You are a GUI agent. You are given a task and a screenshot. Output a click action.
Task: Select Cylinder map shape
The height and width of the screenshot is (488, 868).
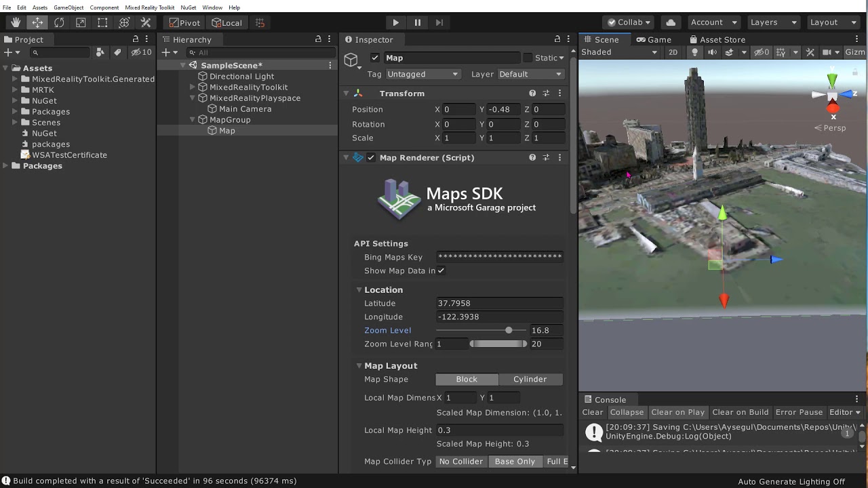click(530, 379)
